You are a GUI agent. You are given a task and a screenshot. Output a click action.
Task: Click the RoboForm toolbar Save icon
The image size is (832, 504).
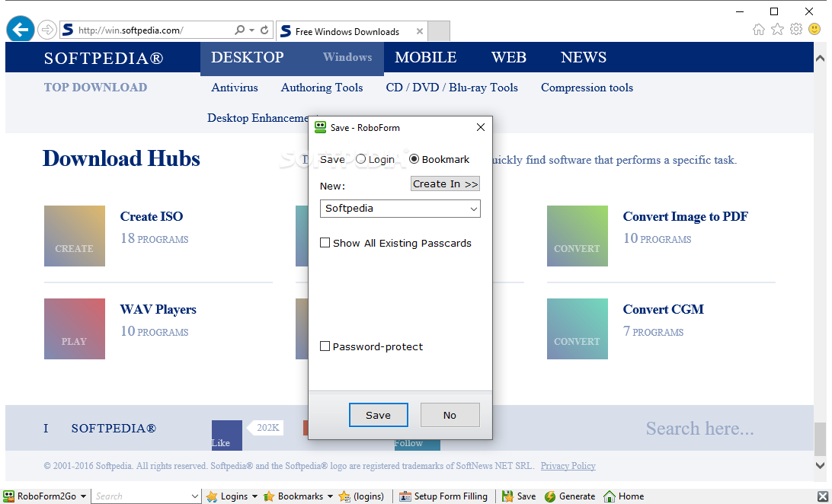point(507,496)
